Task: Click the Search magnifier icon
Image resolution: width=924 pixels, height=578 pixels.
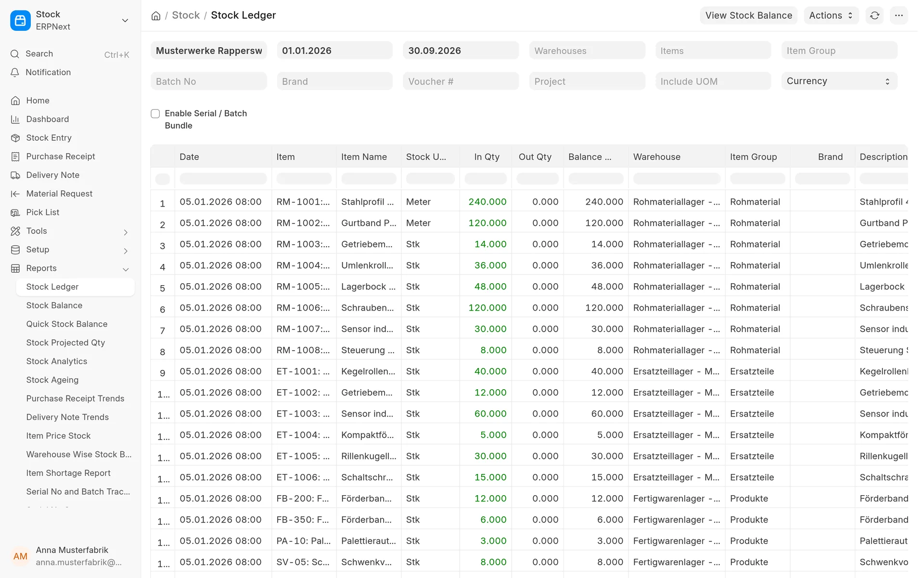Action: pos(15,54)
